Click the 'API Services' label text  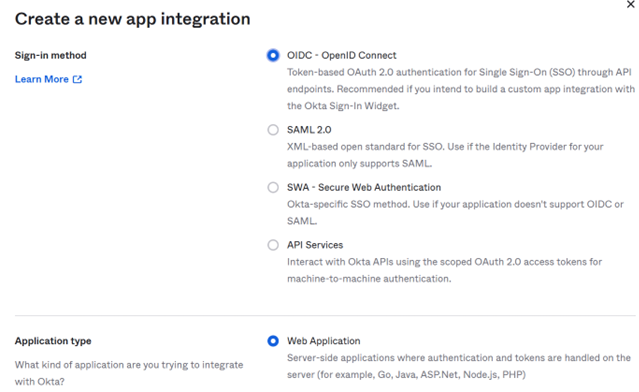pos(315,245)
